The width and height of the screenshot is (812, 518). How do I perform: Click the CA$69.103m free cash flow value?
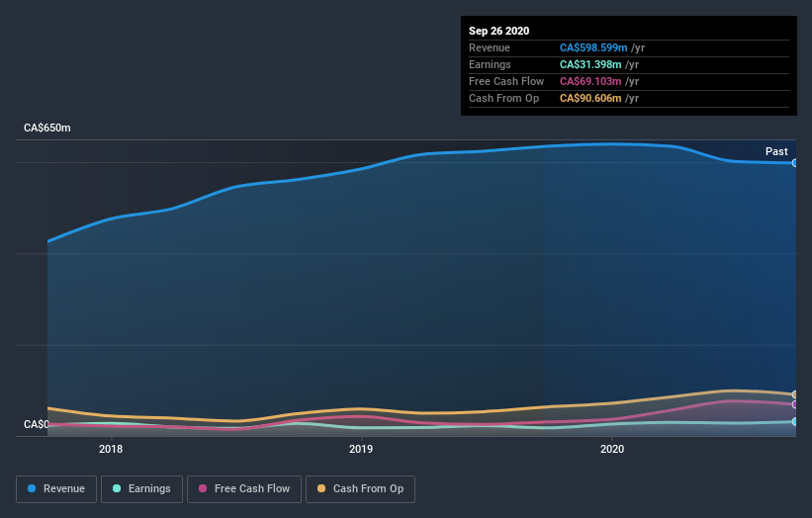tap(590, 81)
